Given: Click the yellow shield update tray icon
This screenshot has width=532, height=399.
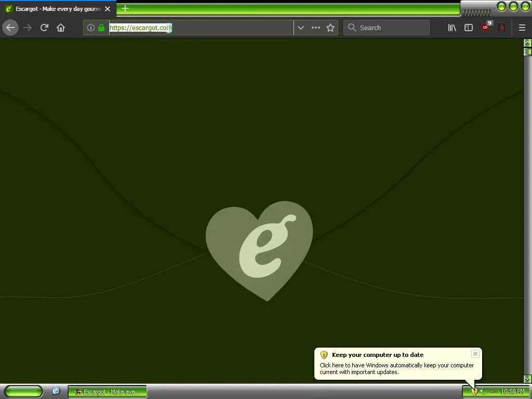Looking at the screenshot, I should tap(474, 392).
